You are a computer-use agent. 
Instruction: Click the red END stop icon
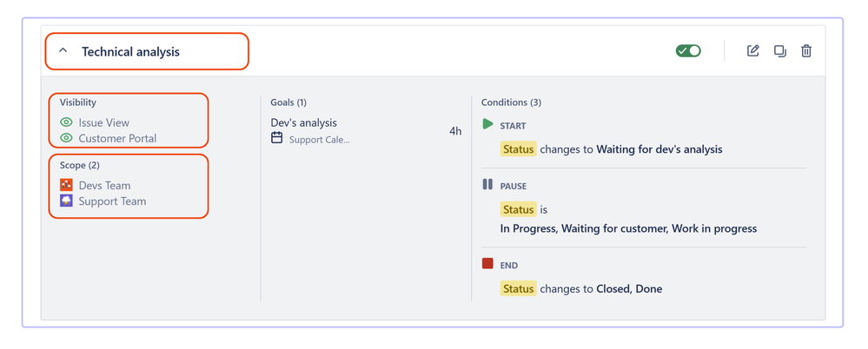tap(487, 263)
